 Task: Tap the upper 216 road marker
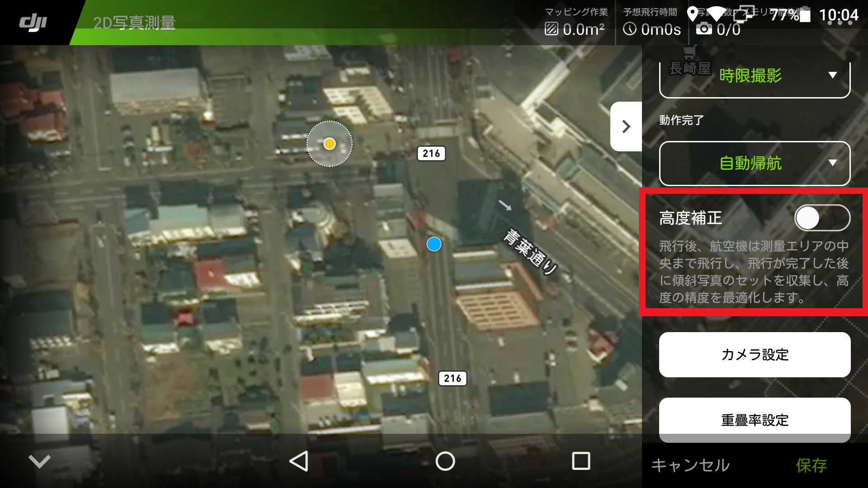point(431,154)
